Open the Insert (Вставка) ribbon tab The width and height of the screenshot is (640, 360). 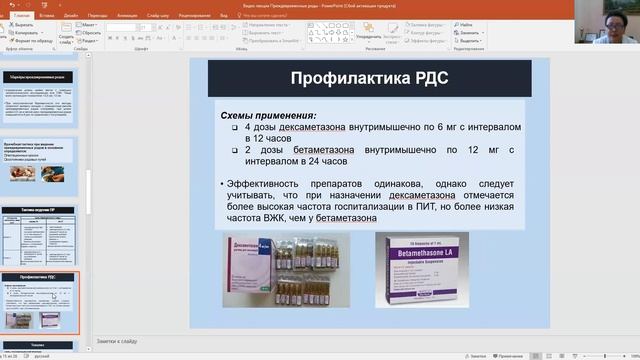click(x=47, y=16)
